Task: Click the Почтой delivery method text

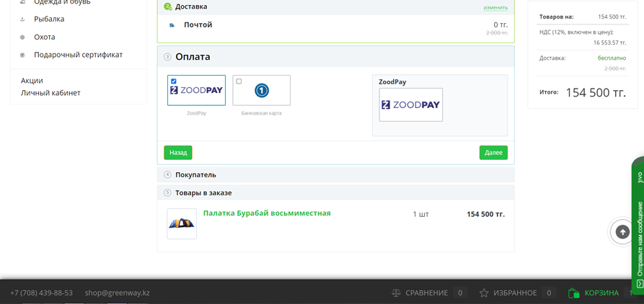Action: click(198, 24)
